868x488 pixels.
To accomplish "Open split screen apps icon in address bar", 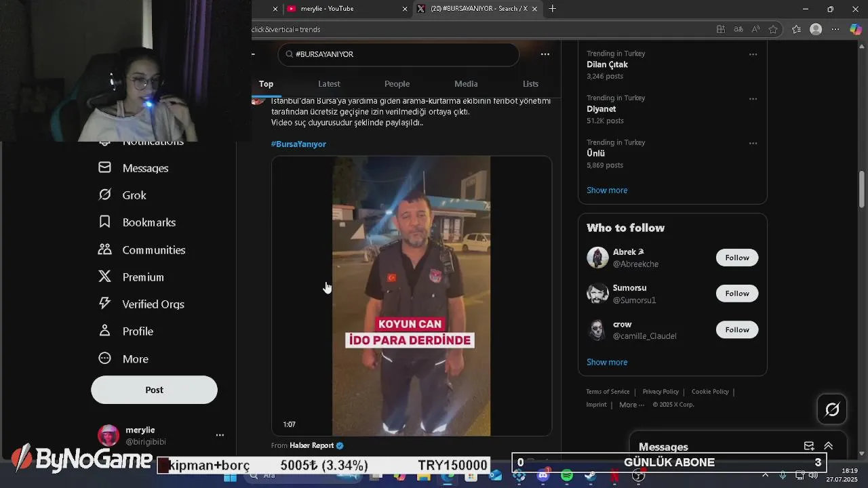I will pyautogui.click(x=721, y=29).
